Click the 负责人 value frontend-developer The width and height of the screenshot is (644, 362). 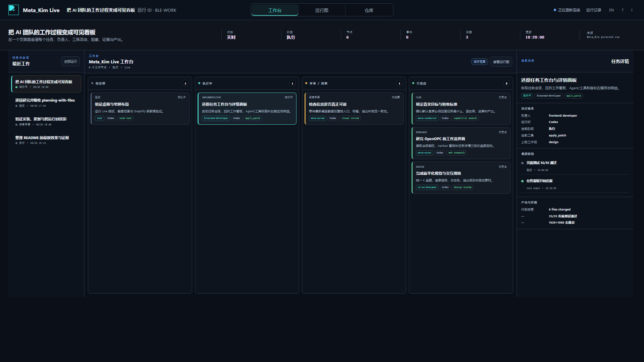[x=563, y=116]
